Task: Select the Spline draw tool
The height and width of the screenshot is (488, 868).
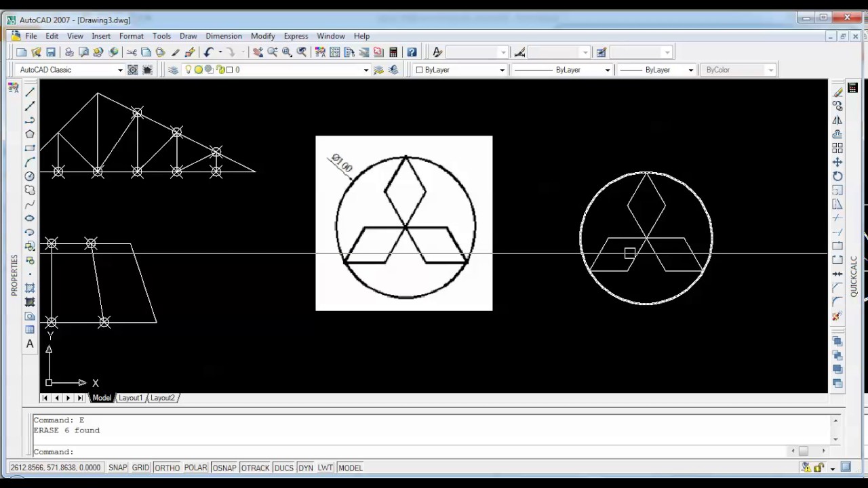Action: [30, 204]
